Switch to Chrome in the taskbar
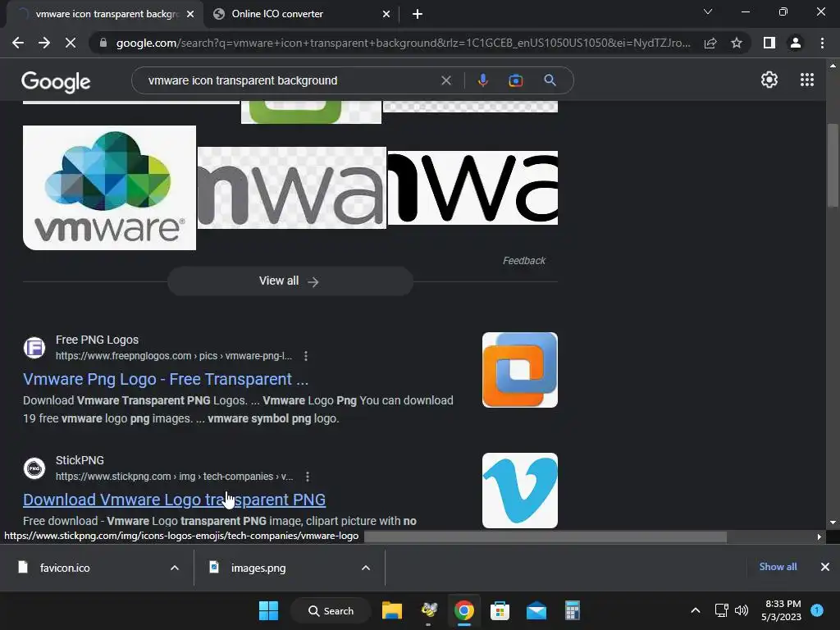The image size is (840, 630). click(x=464, y=610)
